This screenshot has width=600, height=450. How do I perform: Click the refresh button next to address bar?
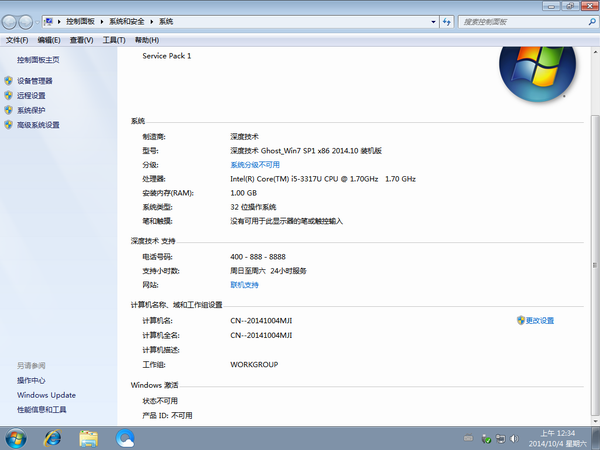click(x=447, y=22)
